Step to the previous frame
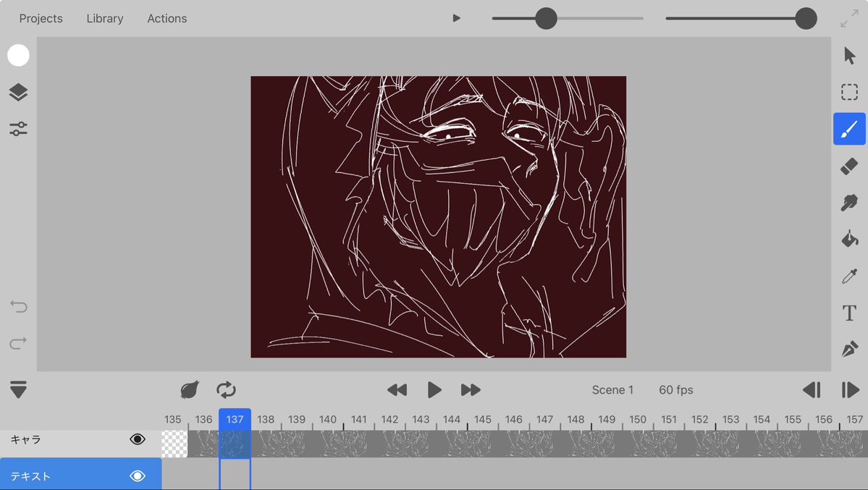Image resolution: width=868 pixels, height=490 pixels. pos(812,390)
